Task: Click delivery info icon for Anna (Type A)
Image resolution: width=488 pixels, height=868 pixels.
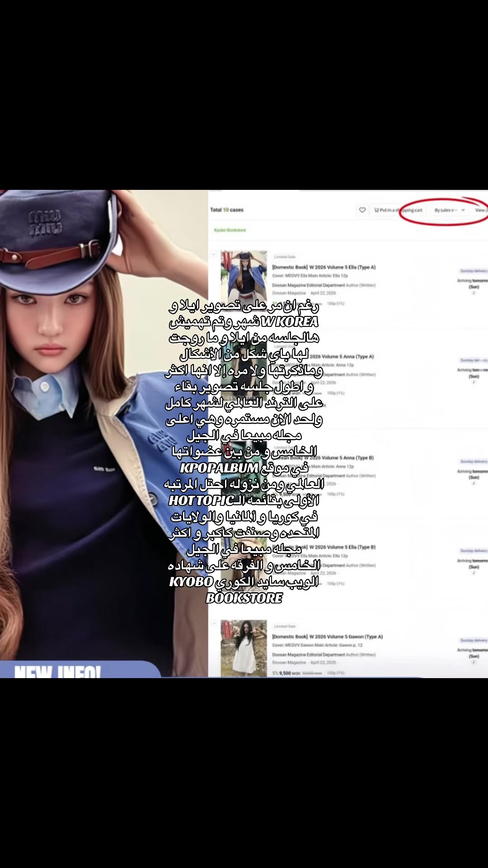Action: pos(474,382)
